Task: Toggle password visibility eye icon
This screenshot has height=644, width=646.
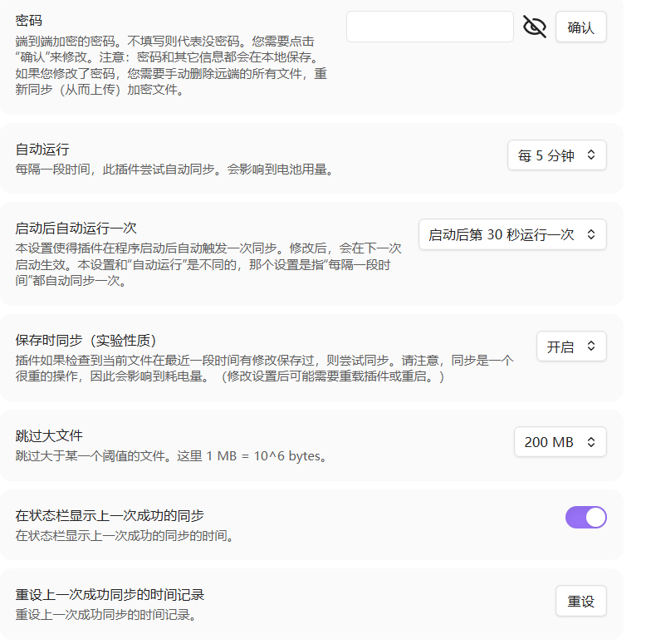Action: [535, 27]
